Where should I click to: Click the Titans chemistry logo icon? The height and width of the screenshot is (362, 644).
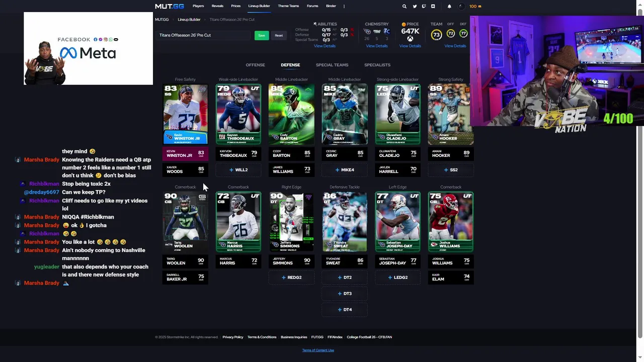point(367,31)
